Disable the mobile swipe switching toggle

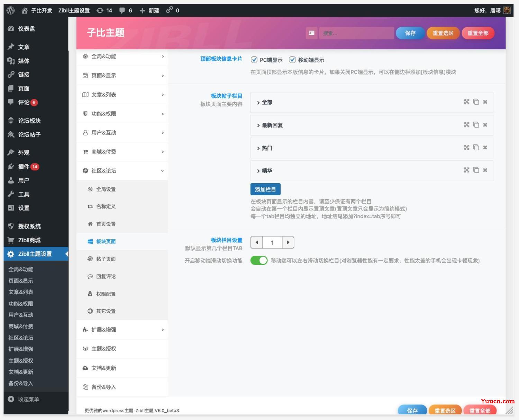tap(259, 260)
